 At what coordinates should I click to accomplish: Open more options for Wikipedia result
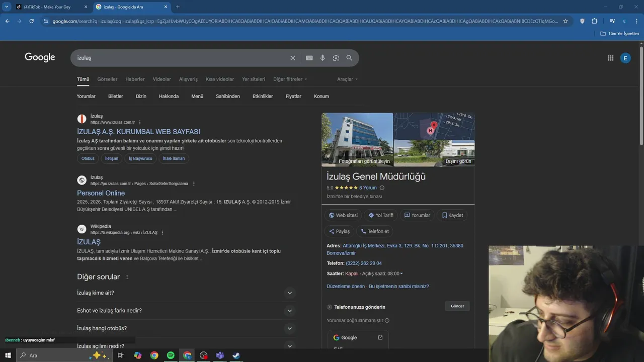[162, 233]
